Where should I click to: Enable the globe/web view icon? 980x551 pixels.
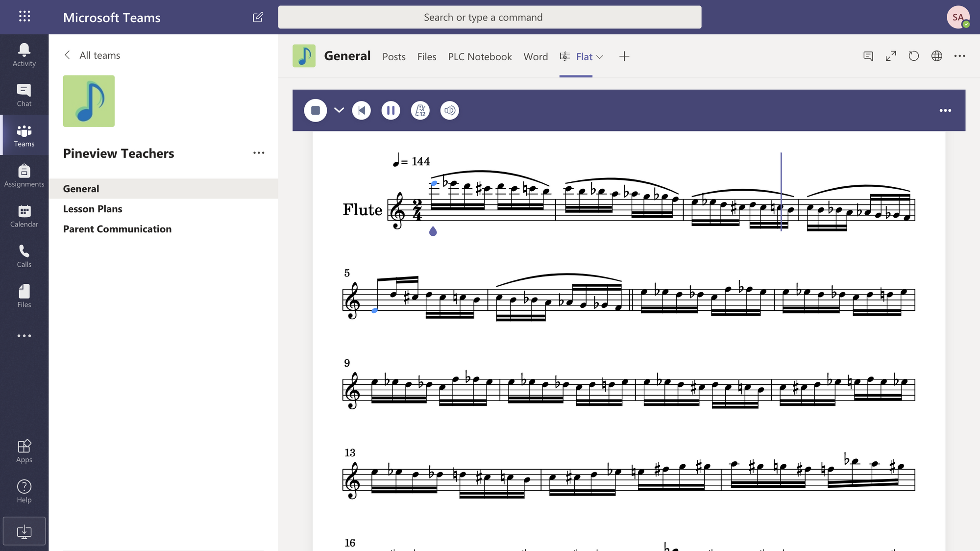pos(936,55)
